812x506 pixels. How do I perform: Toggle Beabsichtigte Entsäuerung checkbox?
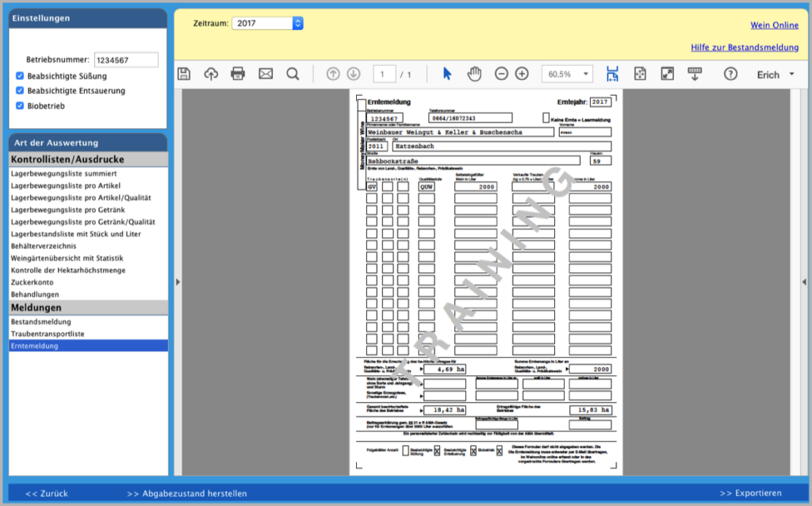coord(20,90)
